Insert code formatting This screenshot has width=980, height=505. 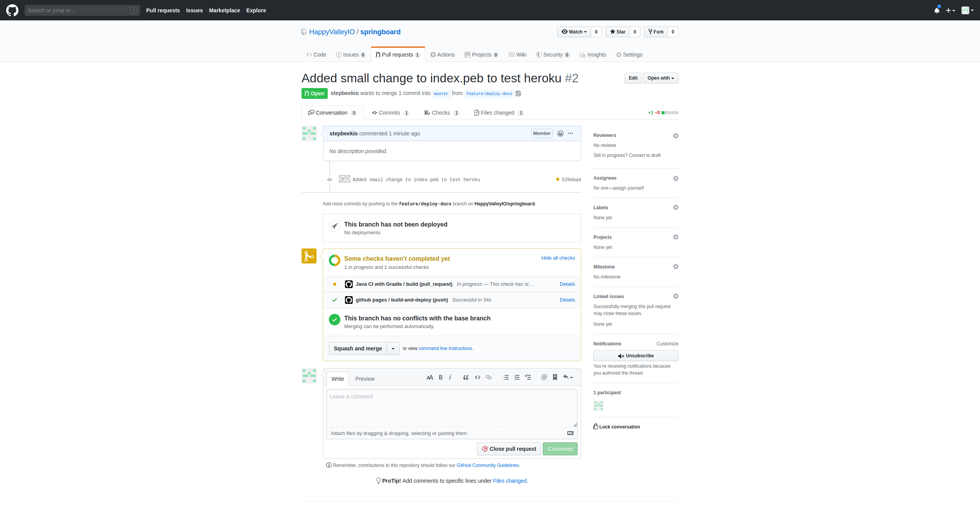click(477, 377)
